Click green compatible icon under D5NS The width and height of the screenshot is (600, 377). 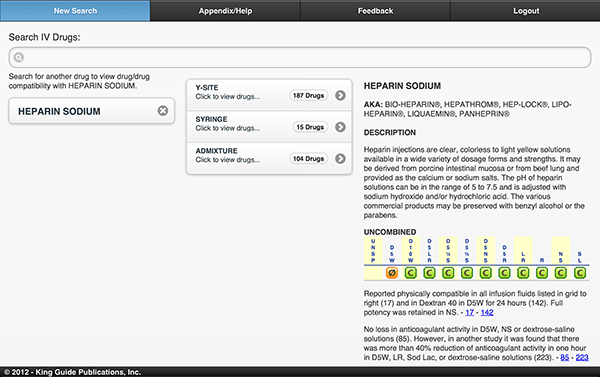[486, 273]
